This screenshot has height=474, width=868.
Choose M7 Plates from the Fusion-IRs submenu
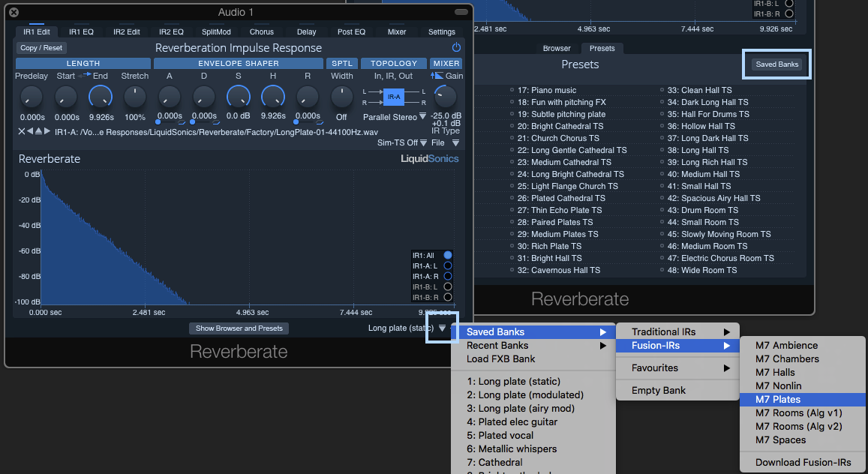pyautogui.click(x=803, y=399)
